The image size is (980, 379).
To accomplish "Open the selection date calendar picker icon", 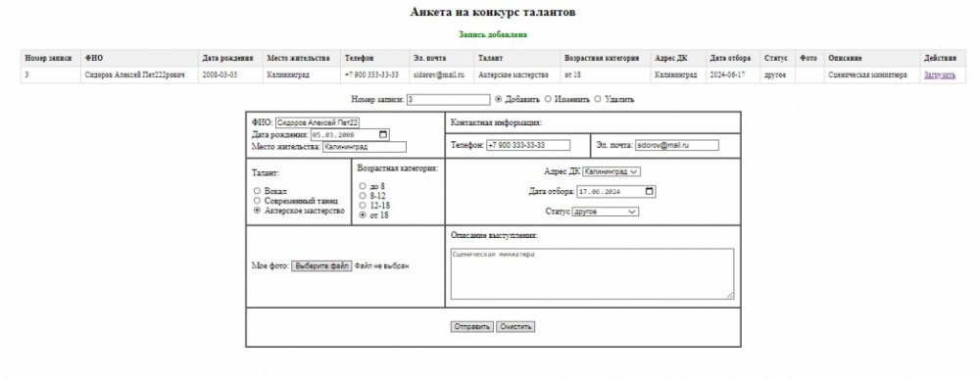I will coord(649,192).
